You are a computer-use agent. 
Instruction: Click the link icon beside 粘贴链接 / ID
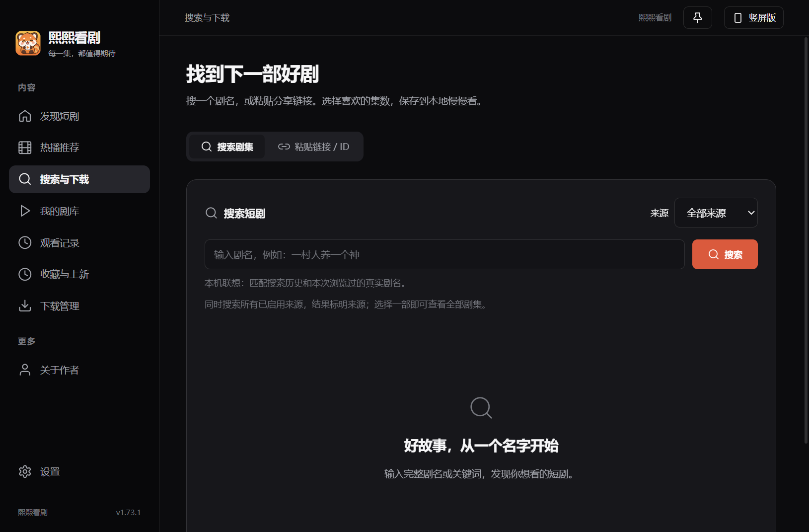tap(284, 147)
